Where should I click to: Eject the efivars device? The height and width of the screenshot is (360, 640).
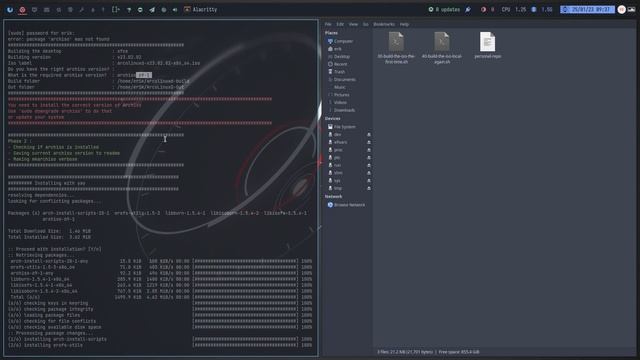tap(369, 142)
